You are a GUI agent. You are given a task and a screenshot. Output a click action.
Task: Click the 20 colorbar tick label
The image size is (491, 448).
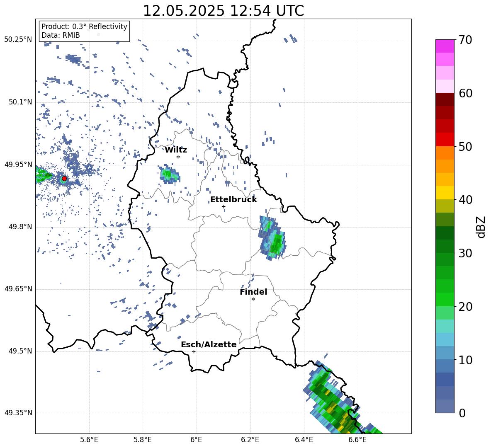pos(465,307)
